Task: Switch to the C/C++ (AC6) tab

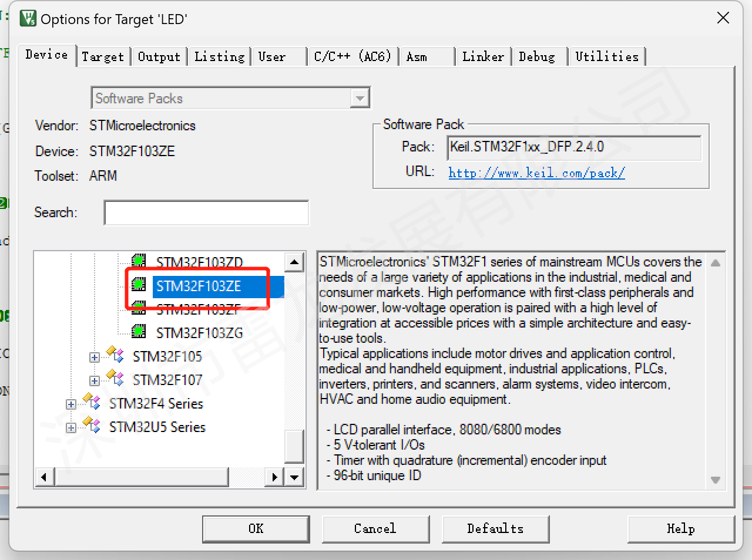Action: coord(352,57)
